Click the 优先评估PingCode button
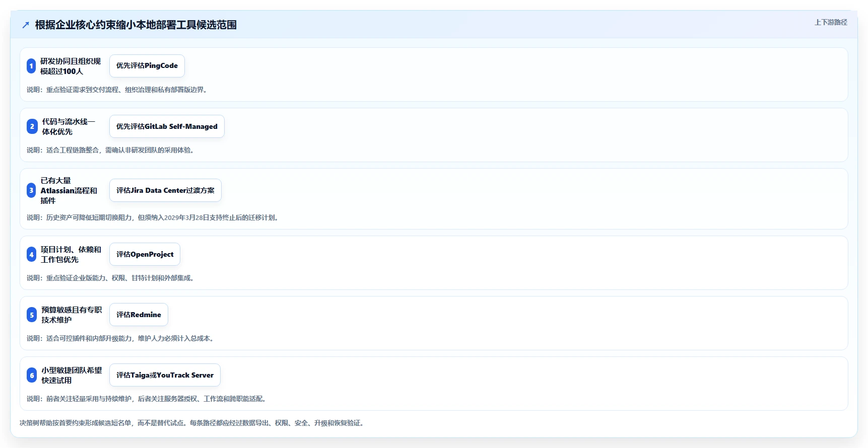The width and height of the screenshot is (868, 448). pyautogui.click(x=147, y=66)
